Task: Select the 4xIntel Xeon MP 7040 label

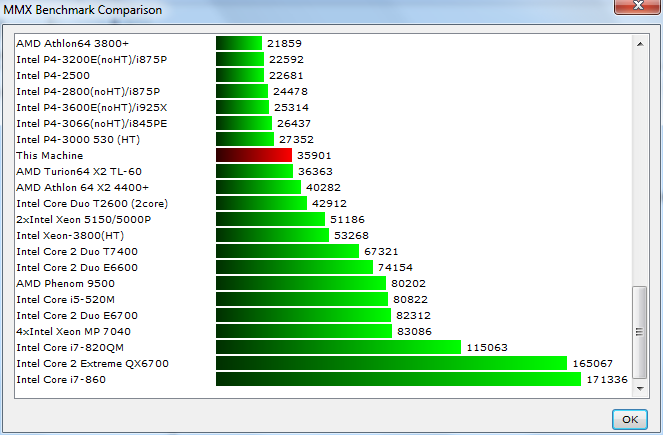Action: [x=74, y=332]
